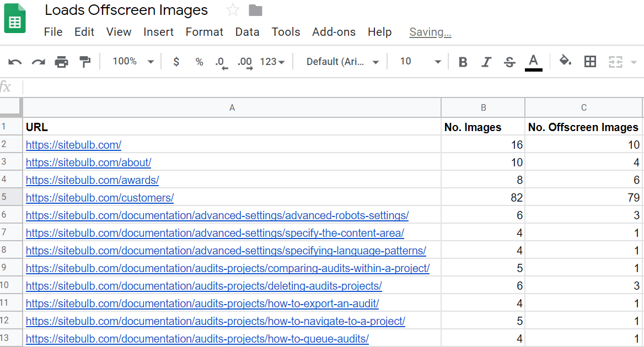Image resolution: width=644 pixels, height=347 pixels.
Task: Move document using the folder icon
Action: click(255, 10)
